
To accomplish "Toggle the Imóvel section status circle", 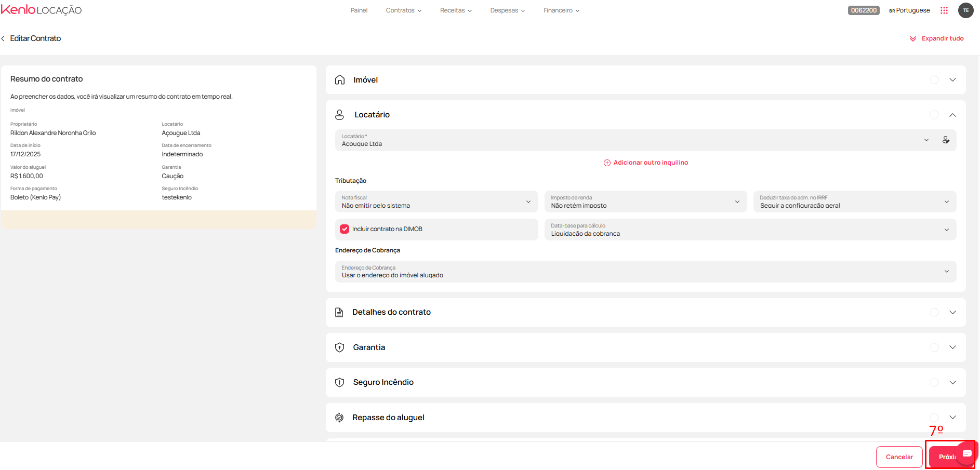I will (934, 79).
